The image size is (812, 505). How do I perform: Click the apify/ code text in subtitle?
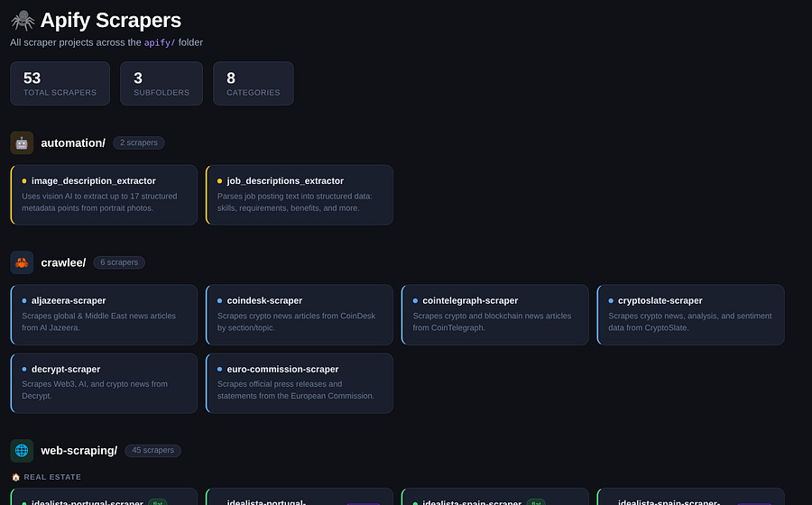(160, 42)
